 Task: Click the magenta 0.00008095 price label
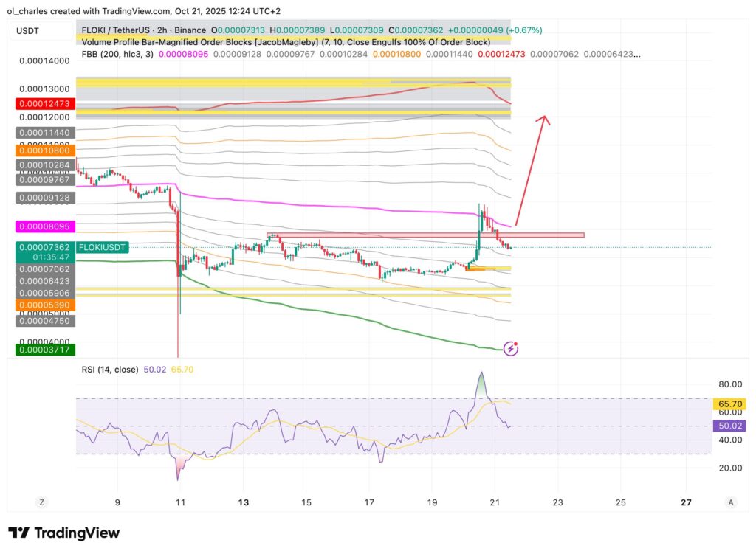click(44, 226)
